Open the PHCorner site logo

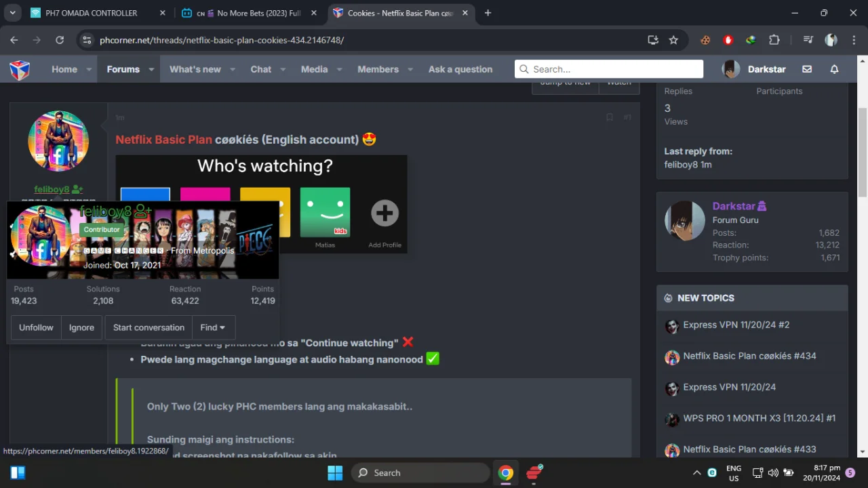[20, 69]
